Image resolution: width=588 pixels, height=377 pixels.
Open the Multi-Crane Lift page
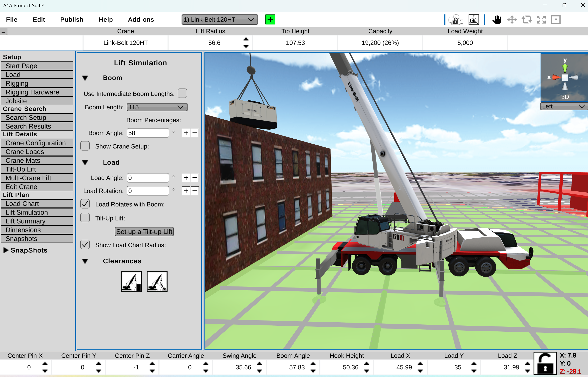(x=37, y=178)
